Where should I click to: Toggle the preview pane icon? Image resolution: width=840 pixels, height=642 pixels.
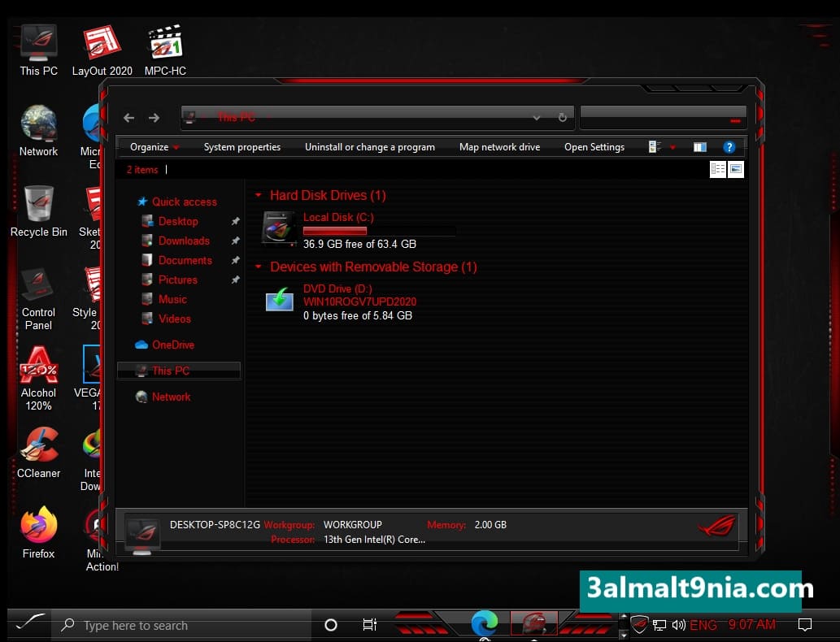point(699,147)
